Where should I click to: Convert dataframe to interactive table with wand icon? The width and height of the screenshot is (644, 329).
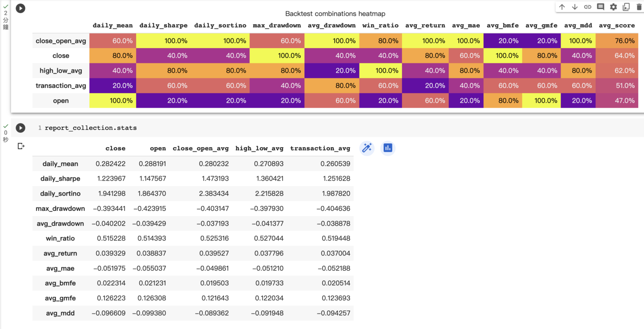tap(367, 148)
